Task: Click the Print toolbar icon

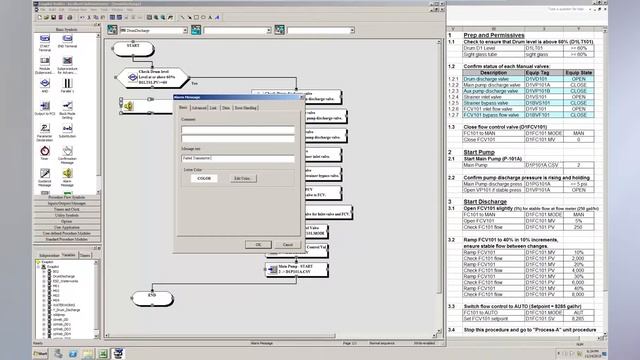Action: [69, 18]
